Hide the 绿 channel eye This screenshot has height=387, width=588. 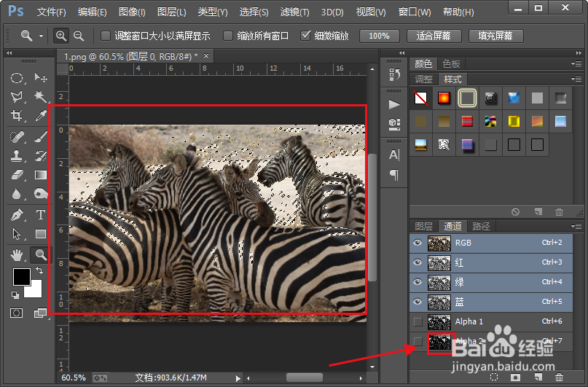pos(418,282)
